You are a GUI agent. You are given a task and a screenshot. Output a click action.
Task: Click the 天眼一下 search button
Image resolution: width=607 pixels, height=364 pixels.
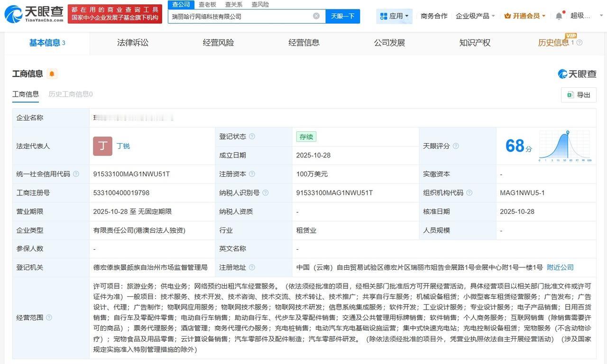coord(342,16)
